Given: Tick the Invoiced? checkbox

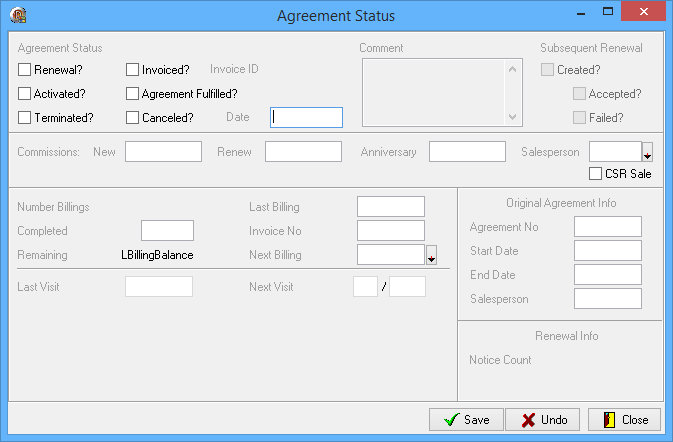Looking at the screenshot, I should [x=132, y=70].
